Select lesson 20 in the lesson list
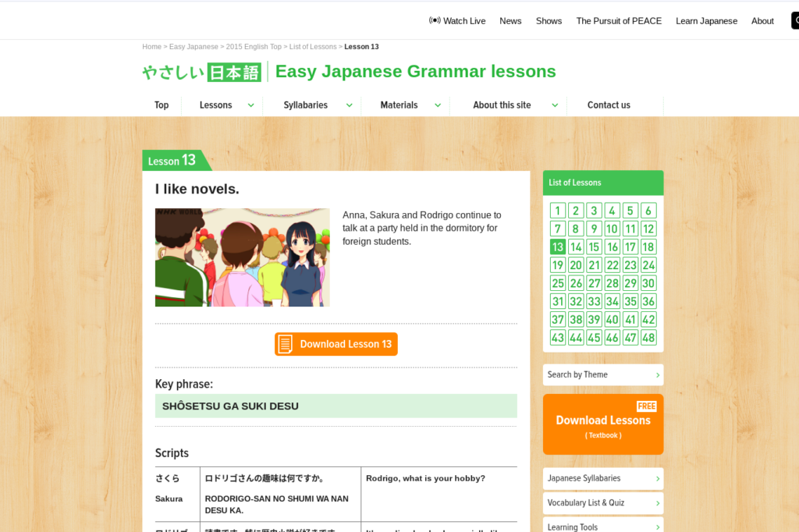The image size is (799, 532). coord(576,265)
